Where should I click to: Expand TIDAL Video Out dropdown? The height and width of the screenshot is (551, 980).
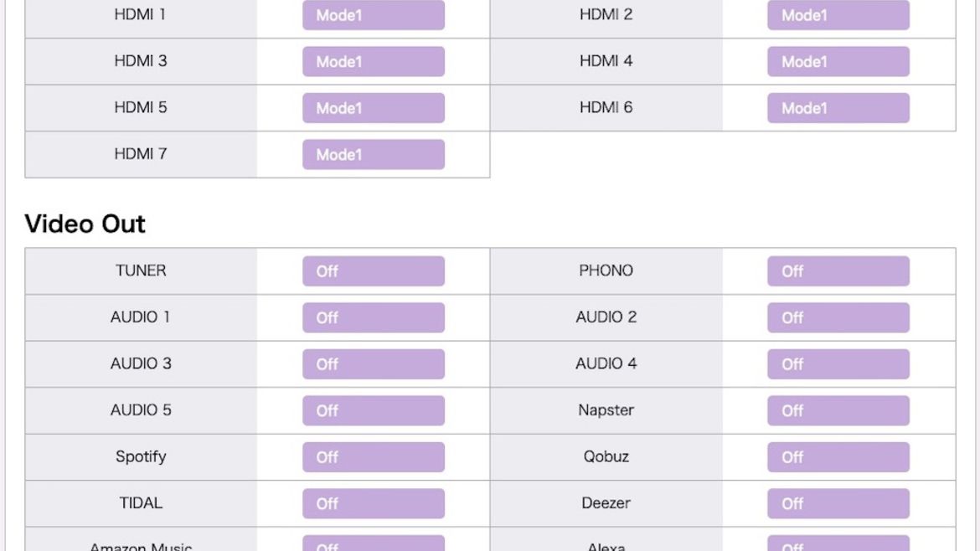click(x=373, y=503)
